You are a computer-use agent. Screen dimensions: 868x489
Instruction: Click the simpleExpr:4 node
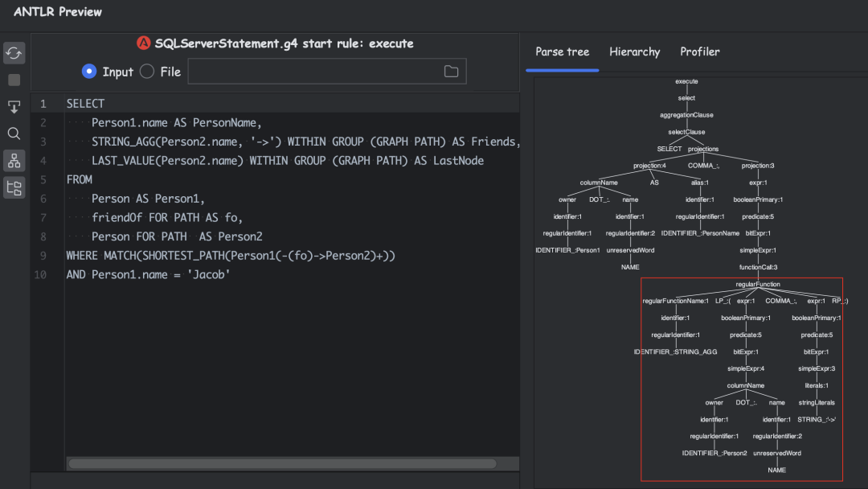(x=746, y=369)
